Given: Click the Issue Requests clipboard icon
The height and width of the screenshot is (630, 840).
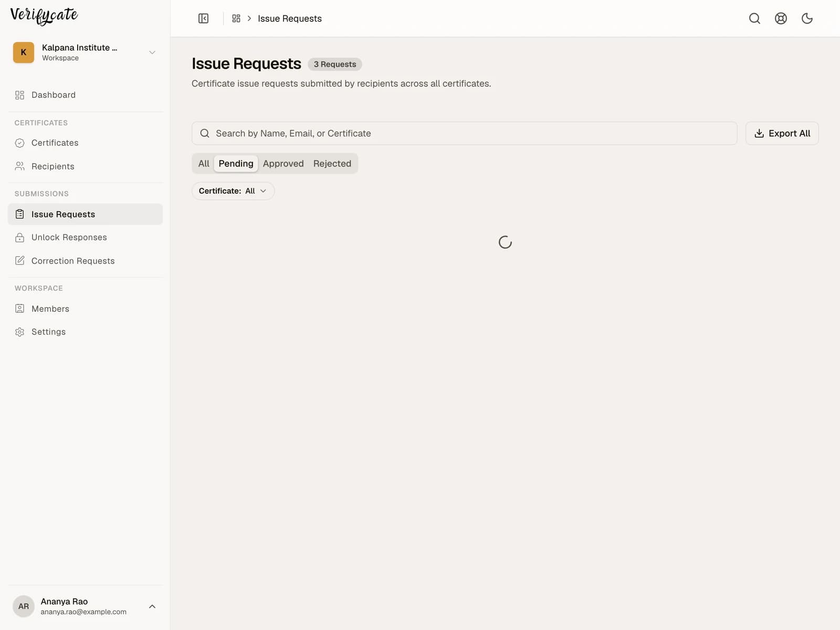Looking at the screenshot, I should [x=20, y=214].
